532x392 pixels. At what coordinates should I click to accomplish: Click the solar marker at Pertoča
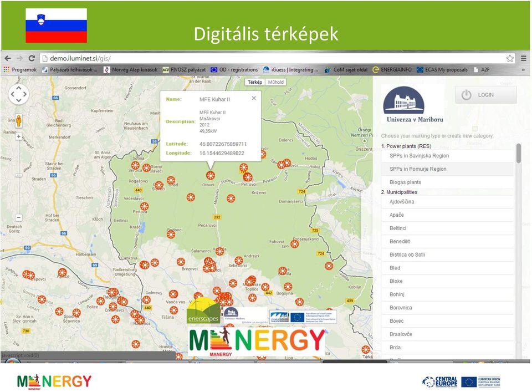pos(144,206)
